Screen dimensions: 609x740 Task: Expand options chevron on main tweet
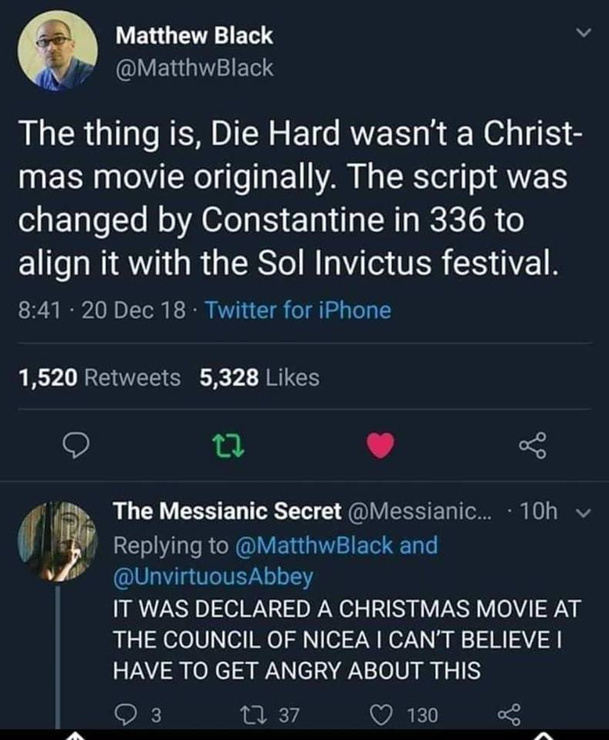coord(578,35)
